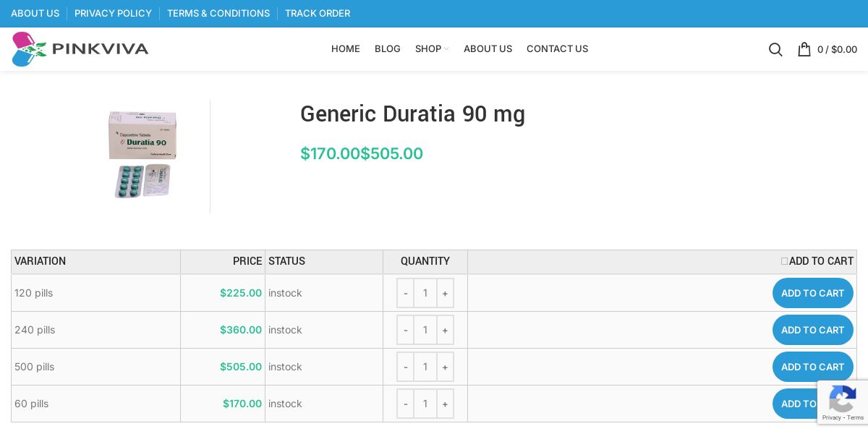
Task: Click quantity field for 60 pills
Action: [425, 404]
